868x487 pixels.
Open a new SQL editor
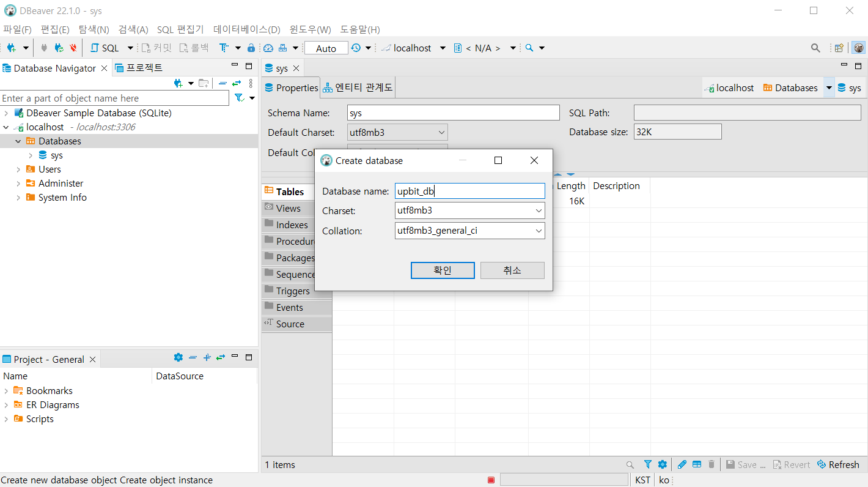pyautogui.click(x=105, y=48)
